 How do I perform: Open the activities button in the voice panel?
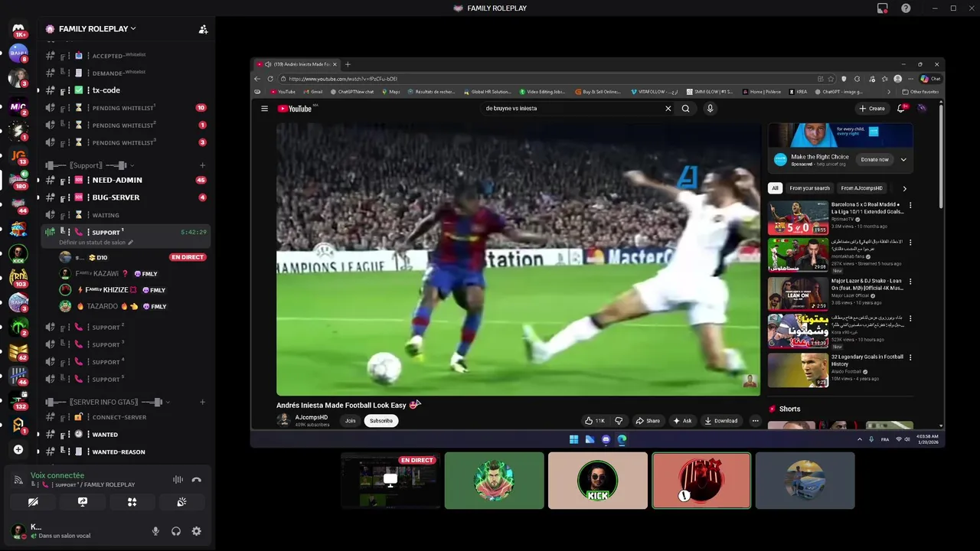pos(132,502)
